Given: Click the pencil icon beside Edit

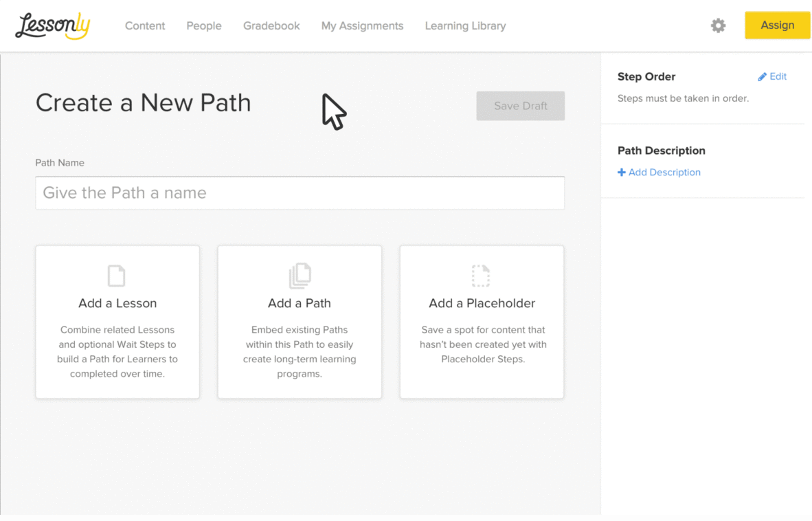Looking at the screenshot, I should coord(762,77).
